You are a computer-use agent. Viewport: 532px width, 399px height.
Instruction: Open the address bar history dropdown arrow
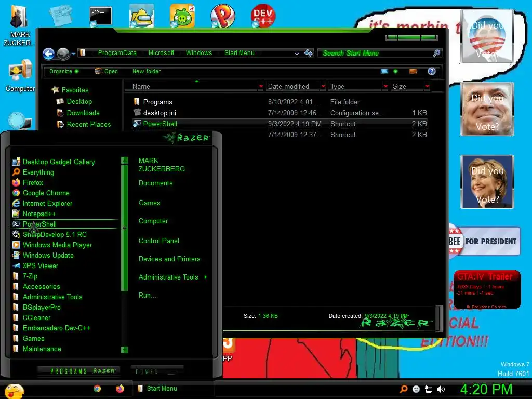[x=297, y=54]
